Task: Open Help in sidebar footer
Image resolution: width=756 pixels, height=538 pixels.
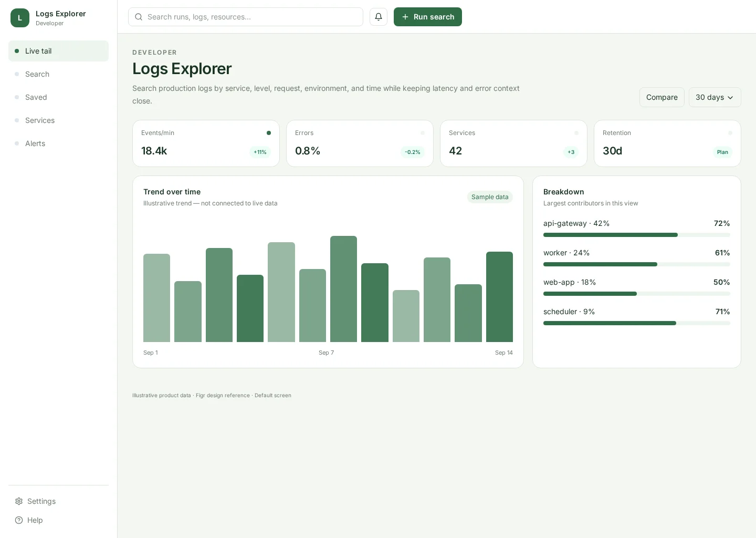Action: pyautogui.click(x=58, y=520)
